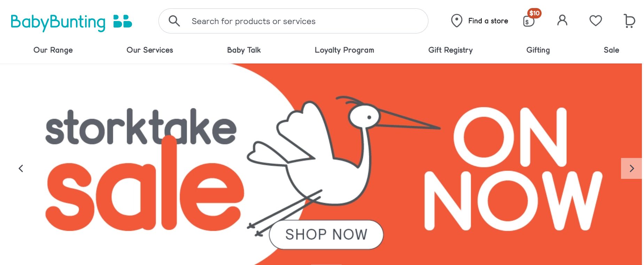Open the user account icon
The height and width of the screenshot is (265, 644).
click(x=562, y=21)
